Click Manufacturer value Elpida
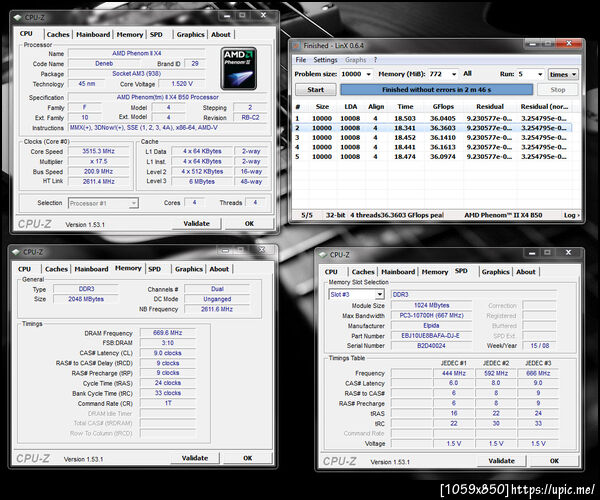Screen dimensions: 600x500 pos(431,326)
